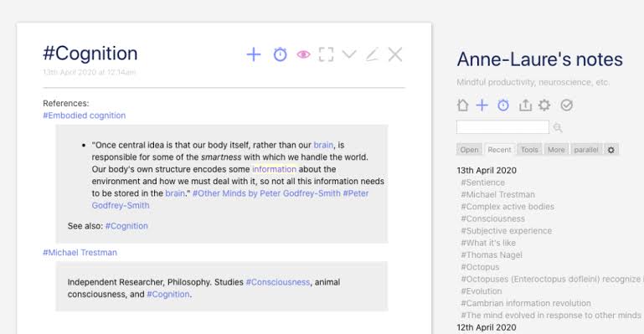Switch to the Recent tab
The image size is (644, 334).
(x=499, y=150)
